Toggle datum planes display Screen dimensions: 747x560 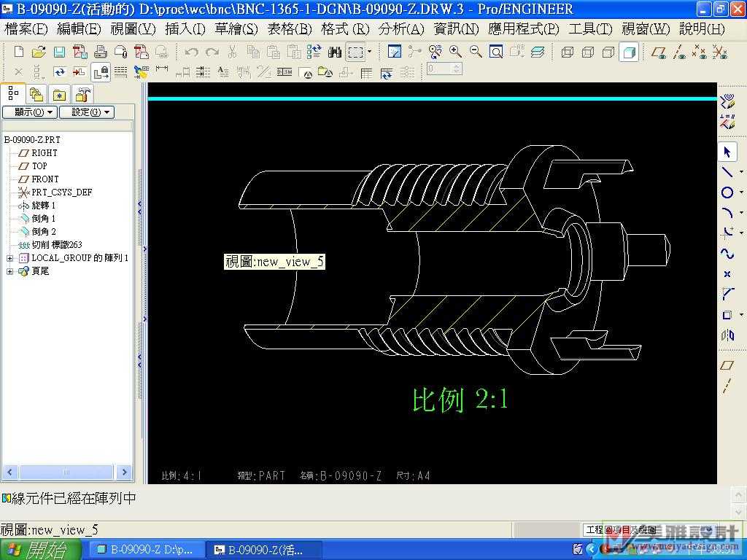(x=659, y=52)
